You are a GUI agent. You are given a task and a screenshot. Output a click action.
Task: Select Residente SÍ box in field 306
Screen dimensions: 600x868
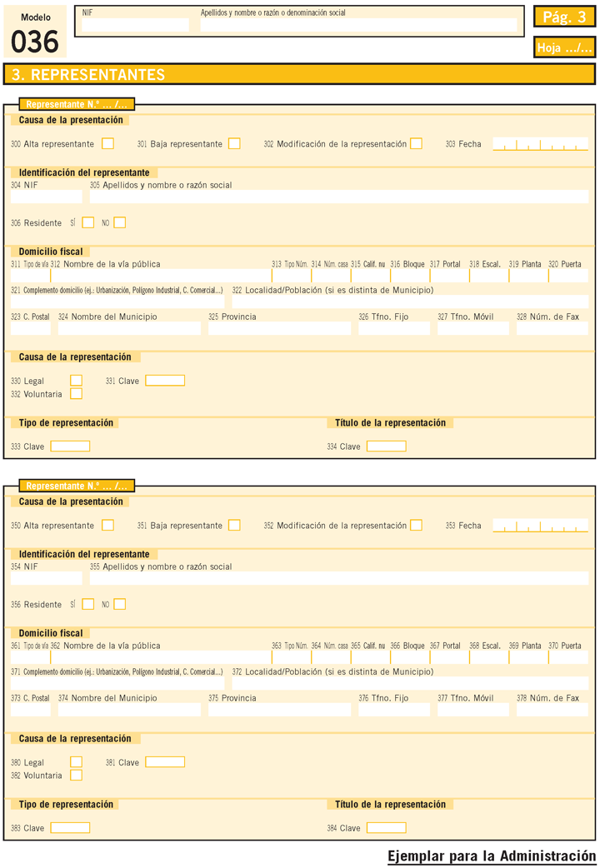[x=88, y=222]
